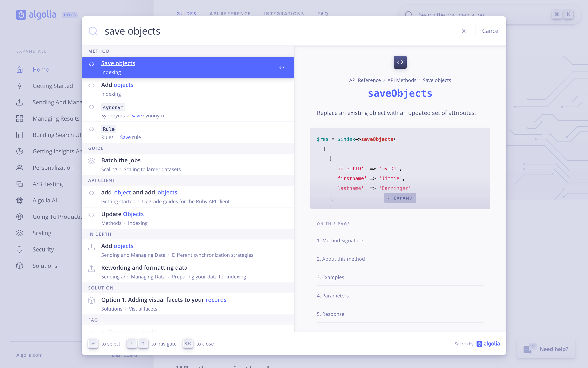The image size is (588, 368).
Task: Open the Integrations nav tab
Action: click(284, 14)
